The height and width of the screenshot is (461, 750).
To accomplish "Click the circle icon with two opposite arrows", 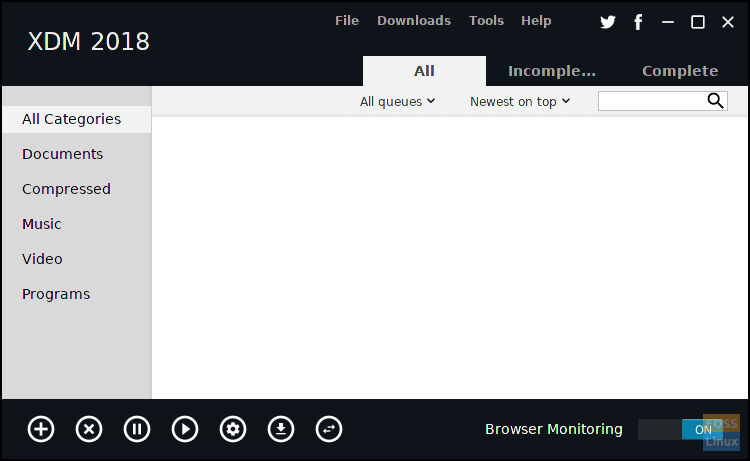I will click(x=329, y=429).
